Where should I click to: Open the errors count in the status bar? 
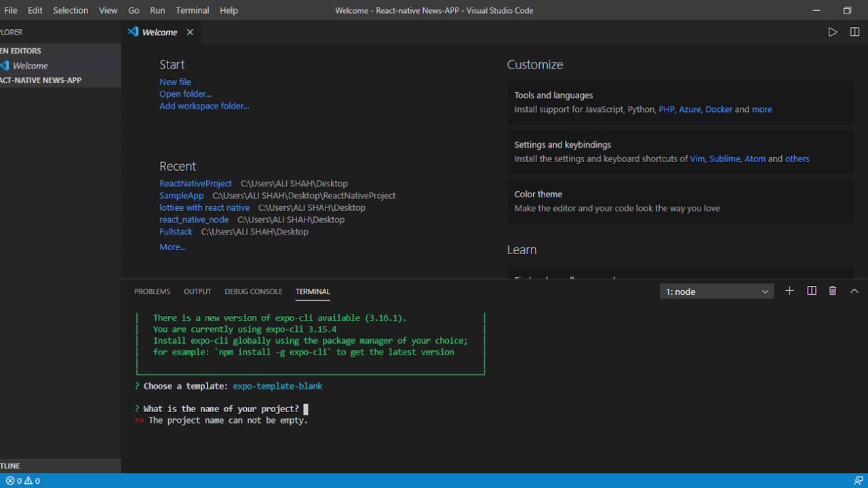click(14, 481)
